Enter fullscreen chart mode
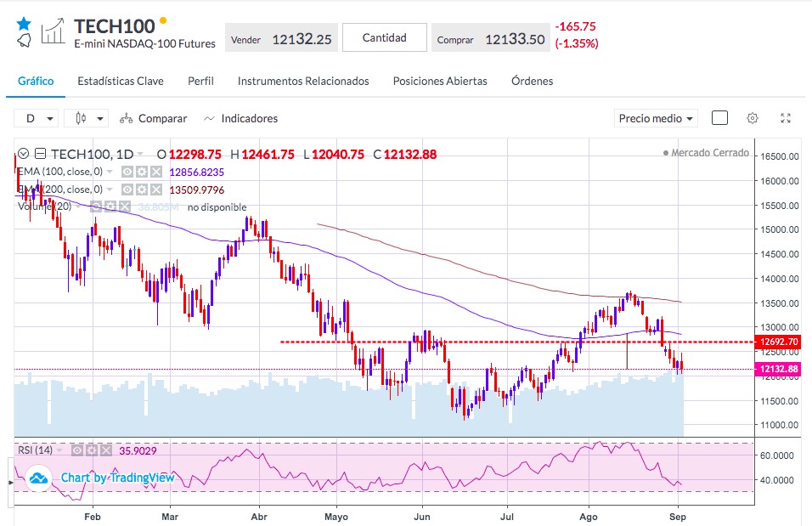The height and width of the screenshot is (526, 812). 786,118
